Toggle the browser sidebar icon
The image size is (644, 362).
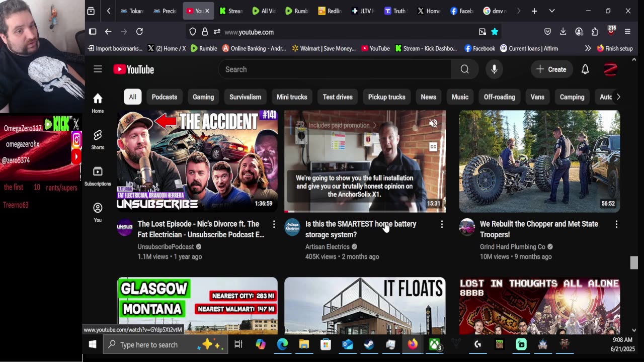tap(93, 32)
